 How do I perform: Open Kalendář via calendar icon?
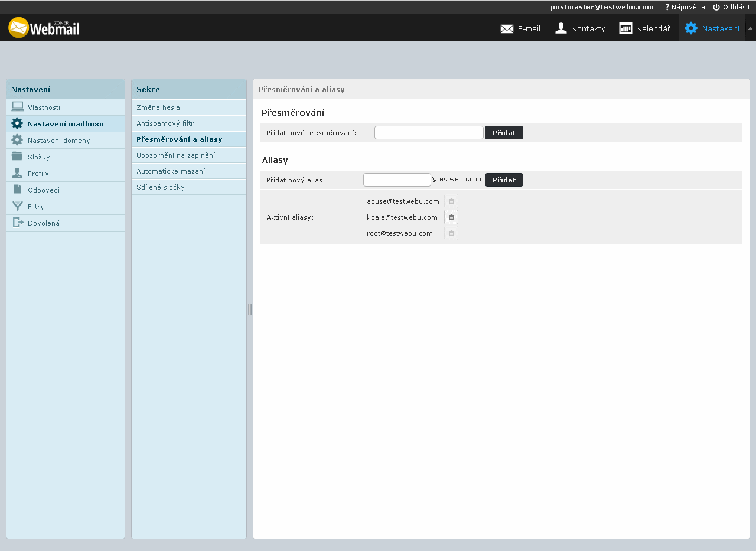[x=625, y=28]
